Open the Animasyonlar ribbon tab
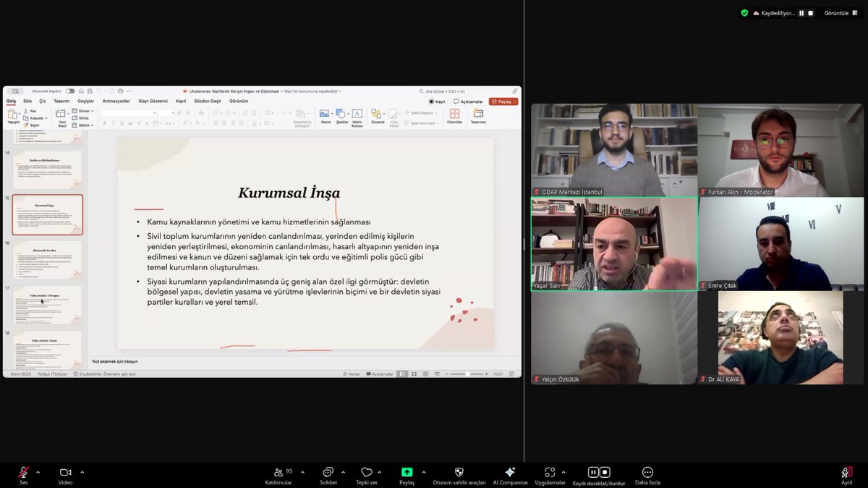 (x=116, y=101)
